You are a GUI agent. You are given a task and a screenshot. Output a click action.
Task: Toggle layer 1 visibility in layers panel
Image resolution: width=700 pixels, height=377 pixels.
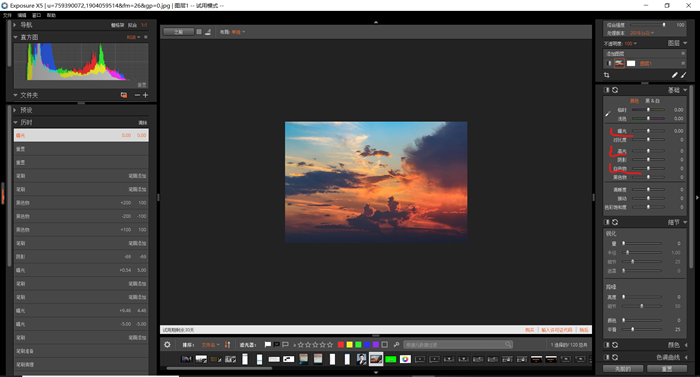click(609, 63)
